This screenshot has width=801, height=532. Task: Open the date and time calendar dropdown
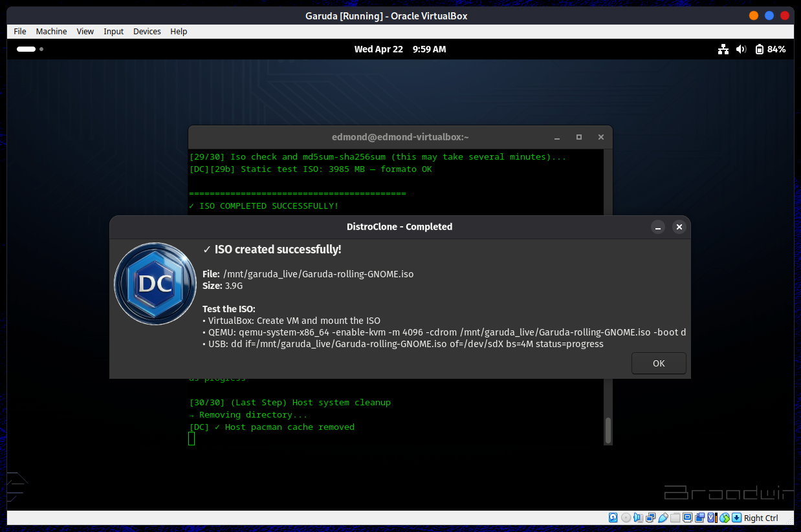pyautogui.click(x=400, y=49)
